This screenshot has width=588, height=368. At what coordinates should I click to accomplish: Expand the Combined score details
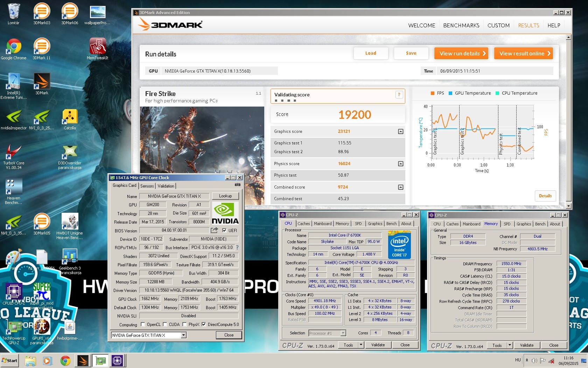click(401, 187)
